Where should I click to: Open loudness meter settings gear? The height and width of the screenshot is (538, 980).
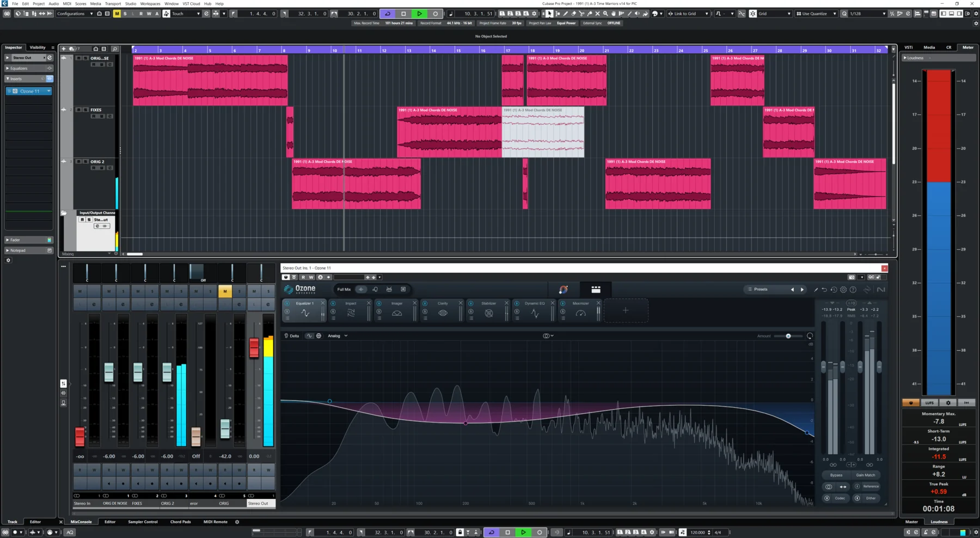point(948,403)
